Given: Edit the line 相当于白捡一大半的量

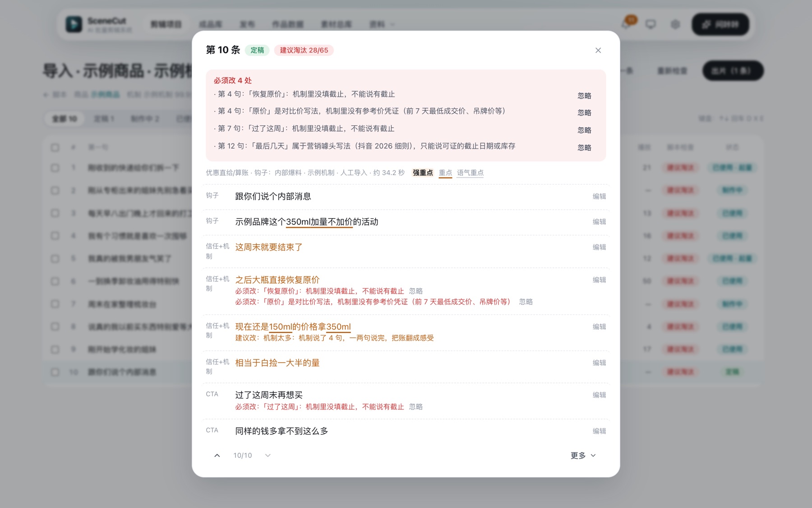Looking at the screenshot, I should [x=599, y=363].
